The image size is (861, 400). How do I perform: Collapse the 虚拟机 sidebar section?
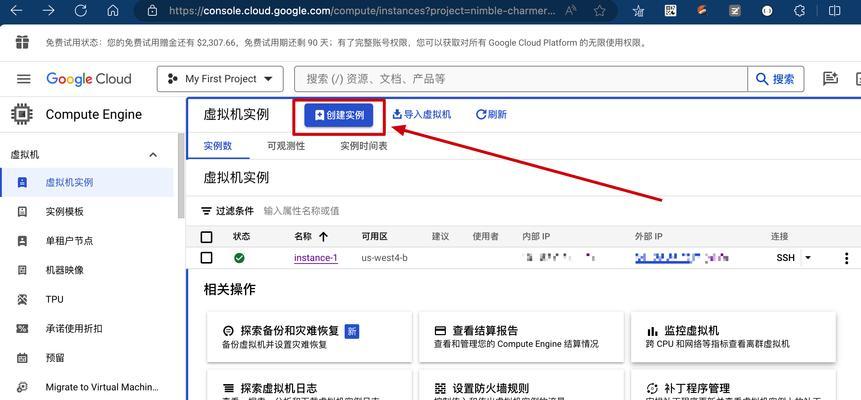pos(153,155)
